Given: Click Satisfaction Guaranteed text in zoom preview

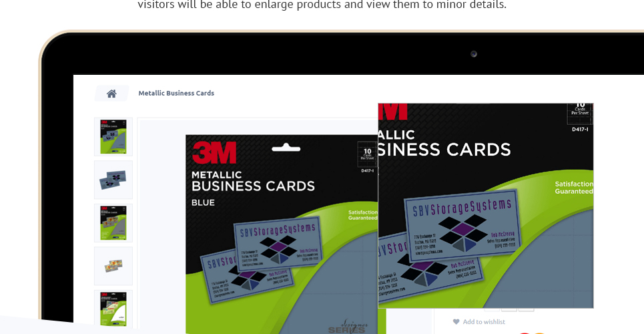Looking at the screenshot, I should pyautogui.click(x=574, y=188).
